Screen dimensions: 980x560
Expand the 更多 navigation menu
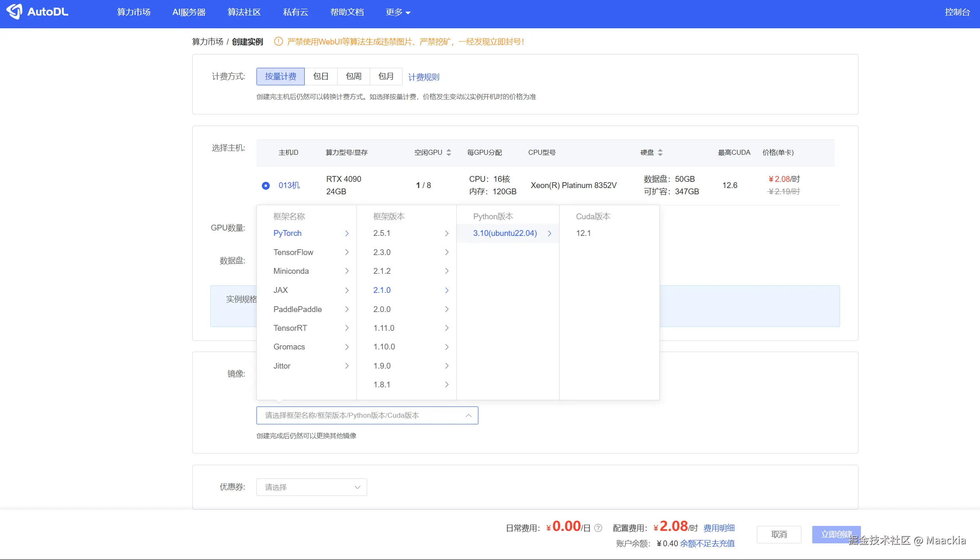click(398, 12)
